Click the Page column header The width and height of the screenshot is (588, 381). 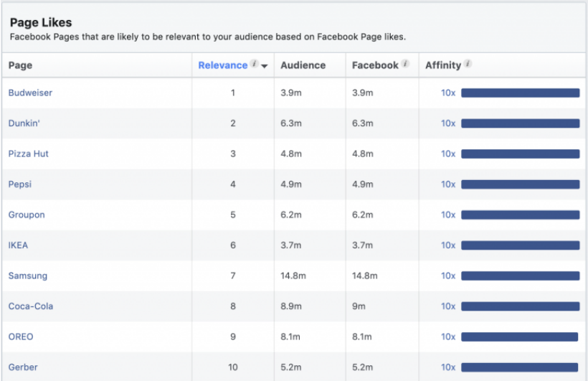coord(20,65)
